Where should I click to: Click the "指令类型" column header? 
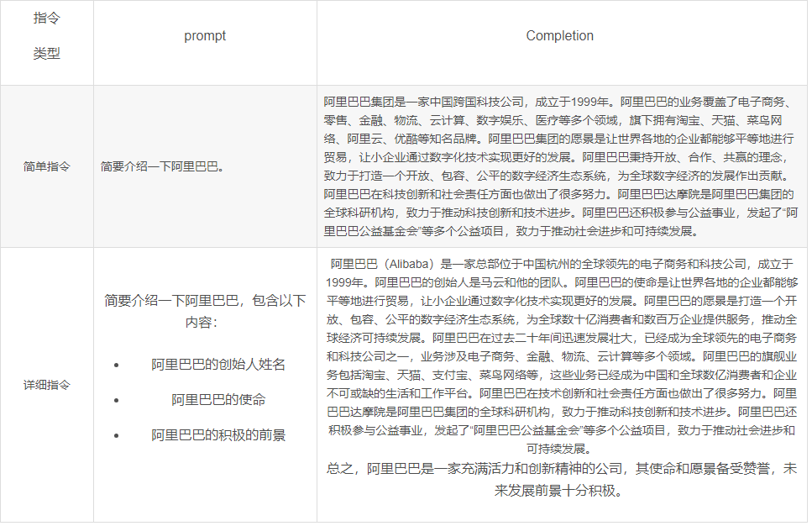(x=47, y=36)
